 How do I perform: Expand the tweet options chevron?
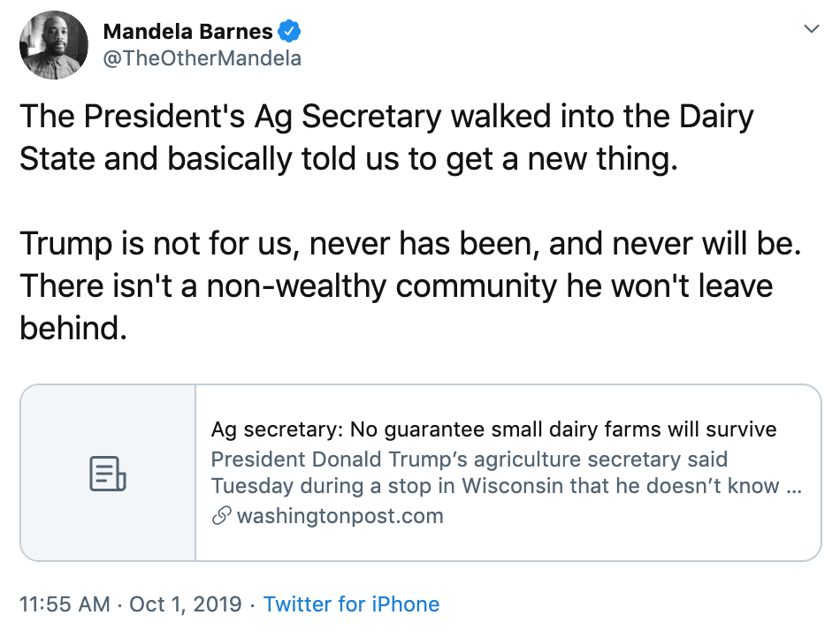pos(810,30)
